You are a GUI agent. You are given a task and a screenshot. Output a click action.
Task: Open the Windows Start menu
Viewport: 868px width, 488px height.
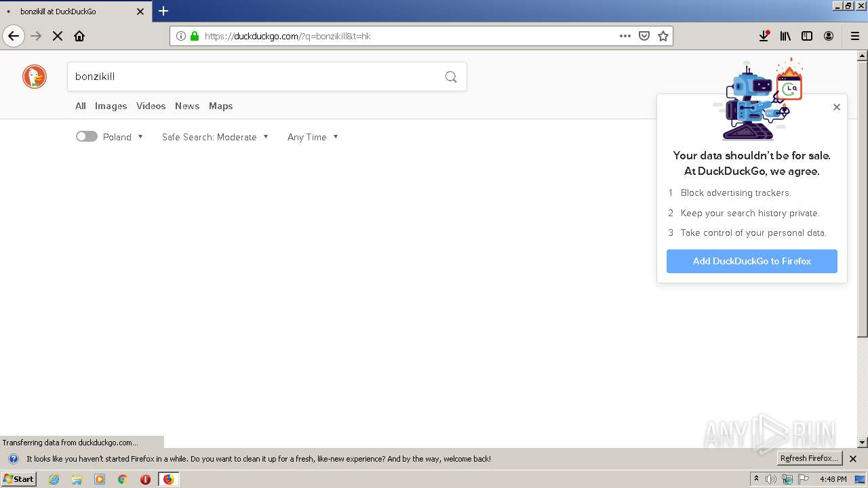[19, 479]
